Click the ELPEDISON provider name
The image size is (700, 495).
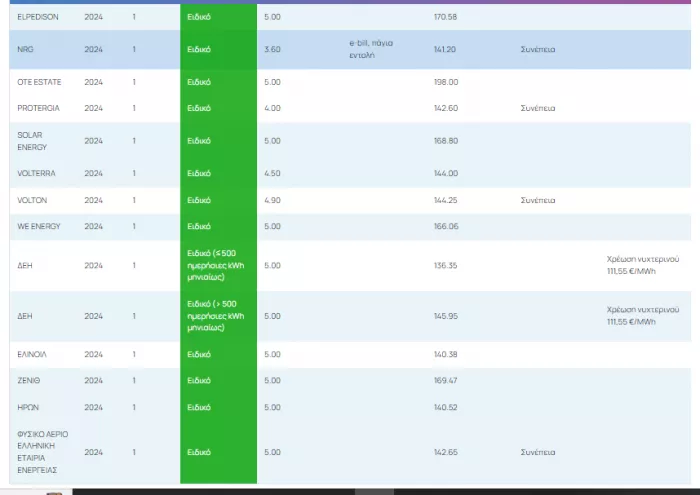[x=38, y=17]
